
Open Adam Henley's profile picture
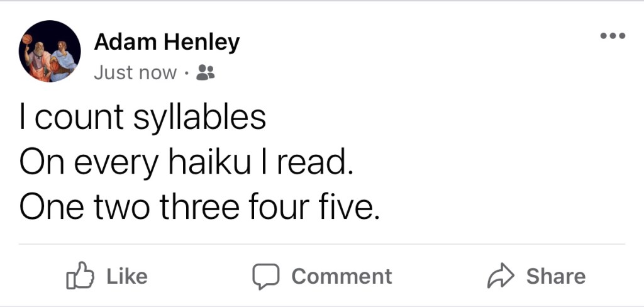coord(50,52)
